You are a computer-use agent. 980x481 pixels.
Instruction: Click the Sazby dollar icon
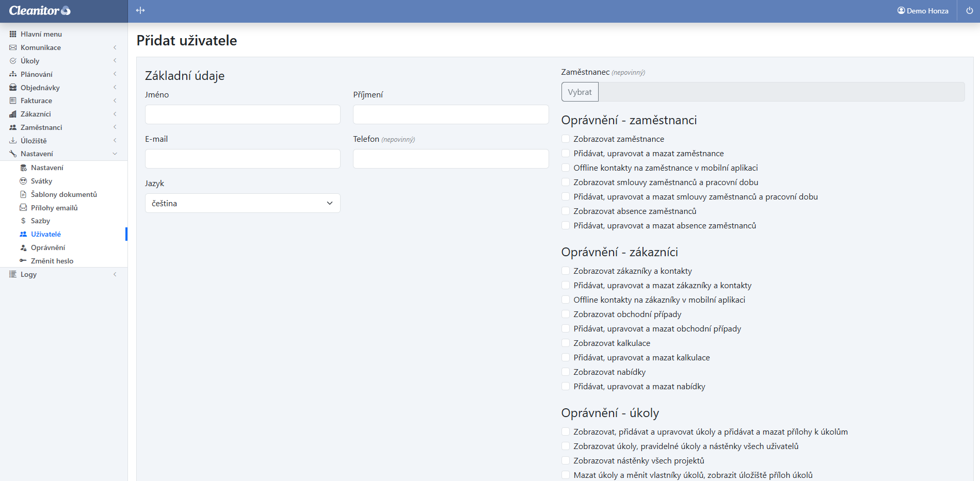23,221
